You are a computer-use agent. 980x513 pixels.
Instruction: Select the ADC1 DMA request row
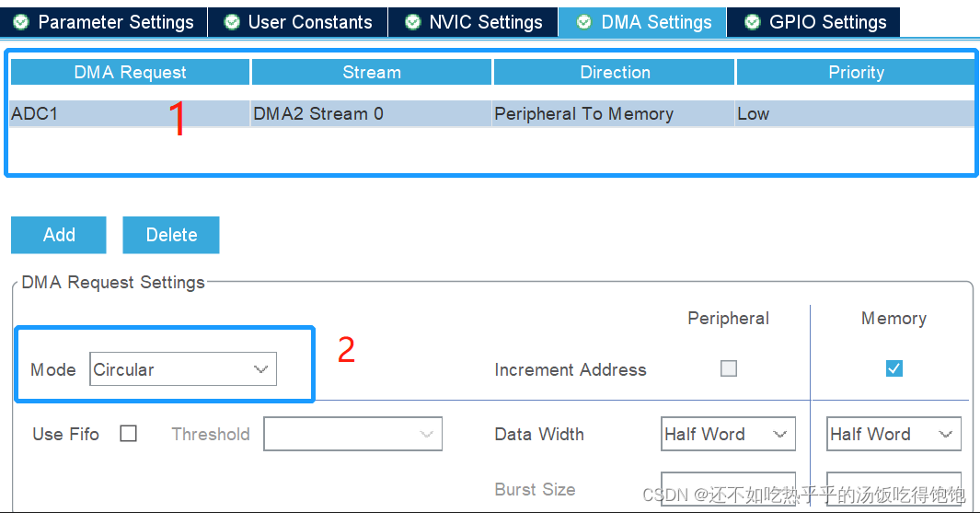tap(492, 114)
